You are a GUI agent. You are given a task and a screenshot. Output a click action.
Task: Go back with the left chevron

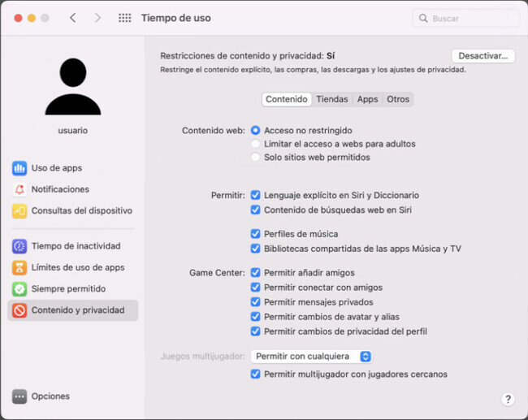pyautogui.click(x=73, y=18)
